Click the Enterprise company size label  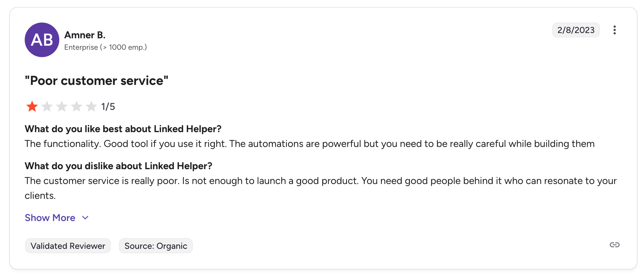106,47
